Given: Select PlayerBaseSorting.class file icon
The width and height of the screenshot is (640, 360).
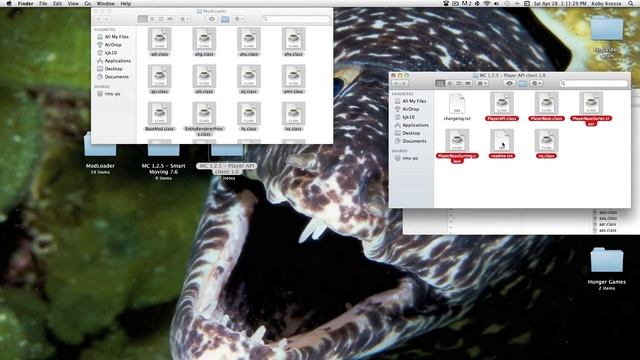Looking at the screenshot, I should pos(457,140).
